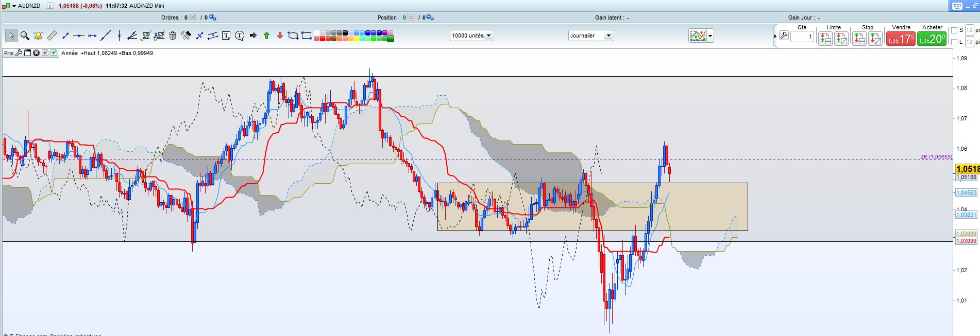This screenshot has width=980, height=336.
Task: Expand the indicators dropdown arrow
Action: (x=711, y=36)
